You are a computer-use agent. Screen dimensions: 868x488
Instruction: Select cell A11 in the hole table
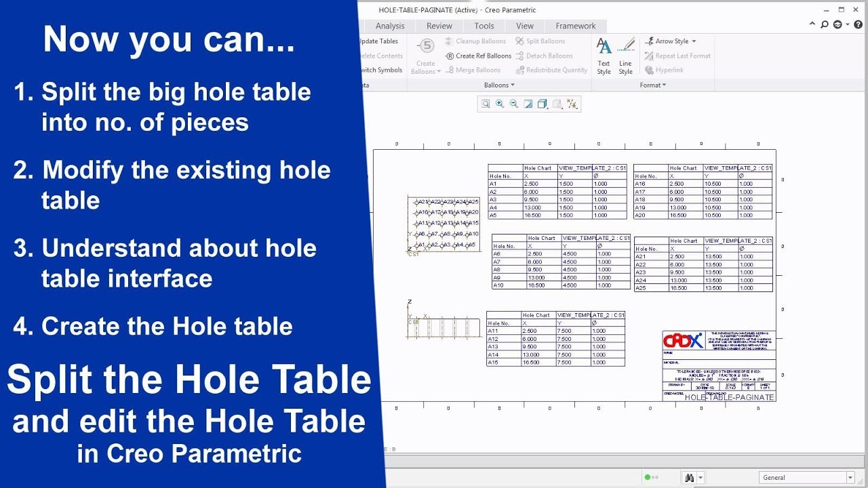point(504,331)
